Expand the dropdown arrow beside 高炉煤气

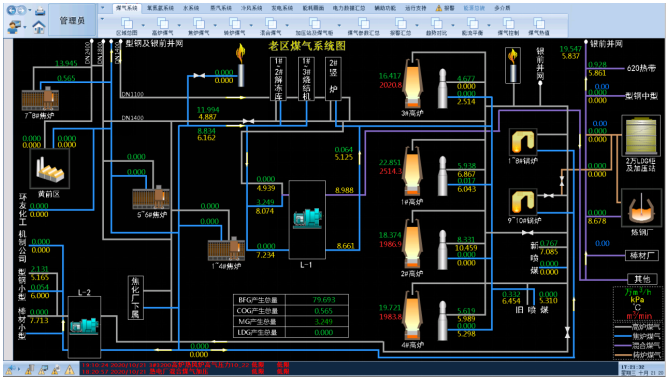point(179,25)
